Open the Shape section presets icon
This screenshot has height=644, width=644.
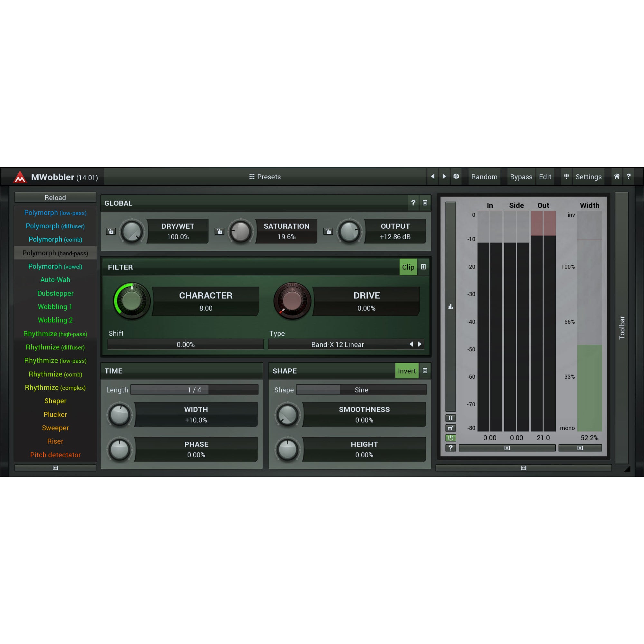pos(425,371)
